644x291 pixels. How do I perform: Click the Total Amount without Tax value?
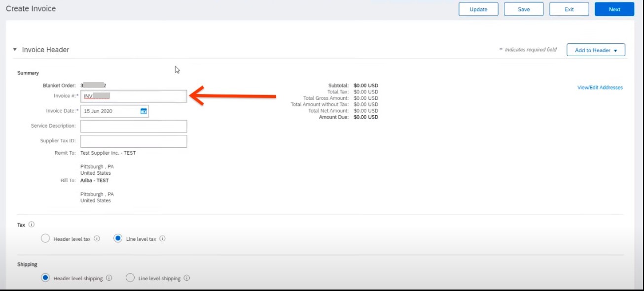coord(366,104)
